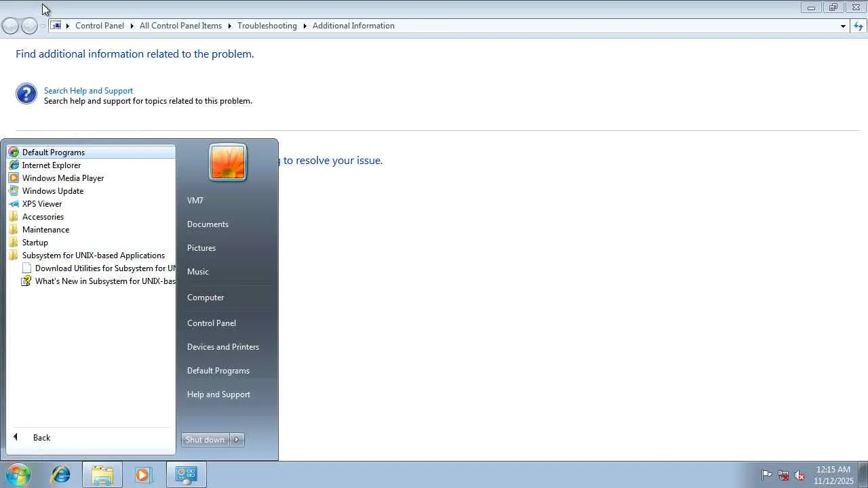This screenshot has height=488, width=868.
Task: Click the Help and Support question mark icon
Action: (26, 94)
